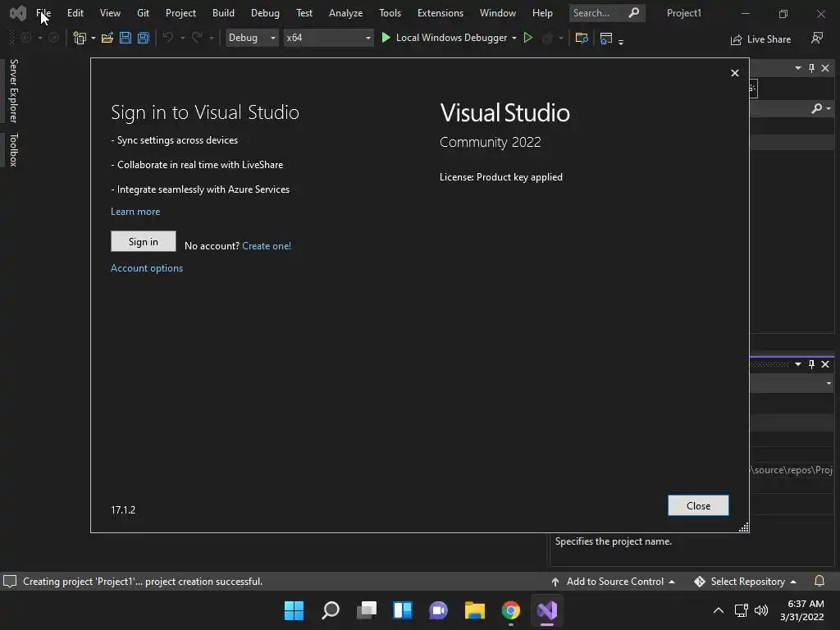Open the File menu
The height and width of the screenshot is (630, 840).
click(43, 13)
